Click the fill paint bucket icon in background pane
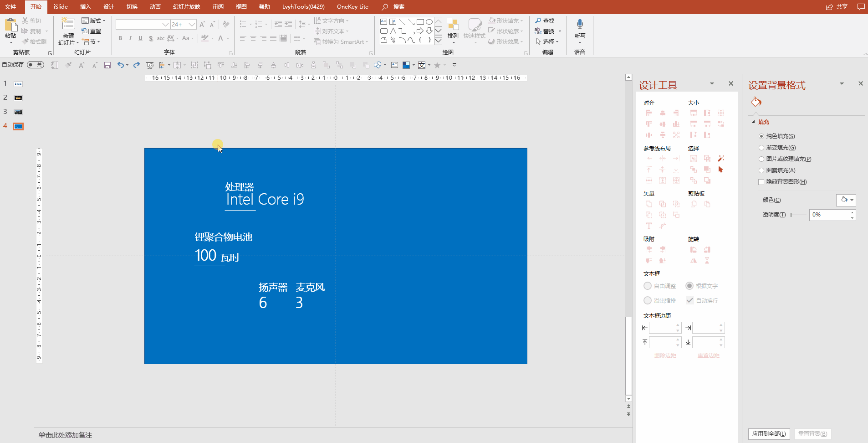 pyautogui.click(x=756, y=102)
